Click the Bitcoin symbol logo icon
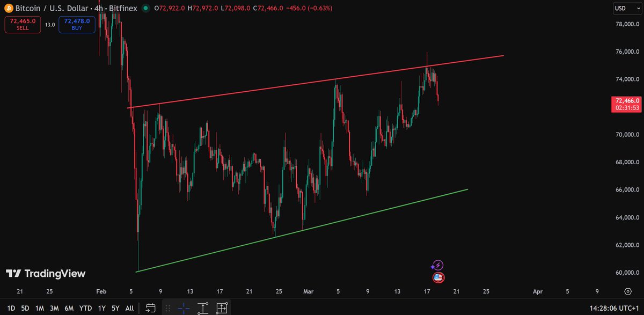Screen dimensions: 644x315 point(9,8)
